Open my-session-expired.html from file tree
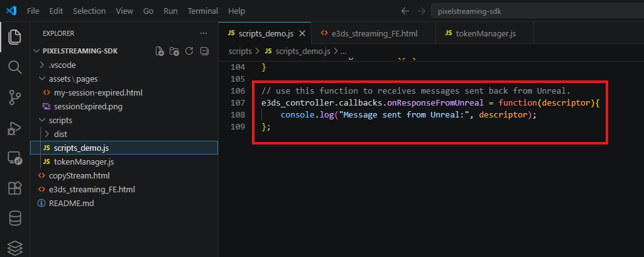644x257 pixels. [124, 93]
